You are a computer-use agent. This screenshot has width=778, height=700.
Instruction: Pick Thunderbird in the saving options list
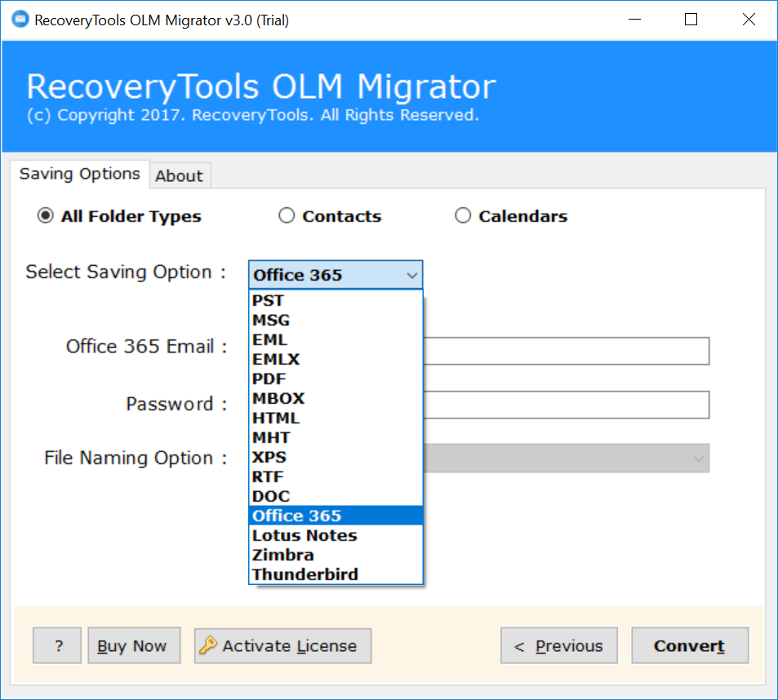point(336,574)
